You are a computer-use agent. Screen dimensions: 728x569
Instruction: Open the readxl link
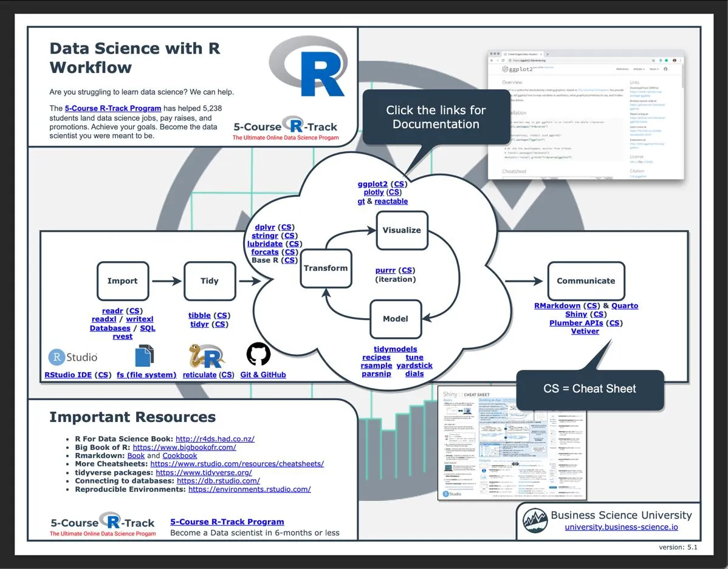pos(104,319)
